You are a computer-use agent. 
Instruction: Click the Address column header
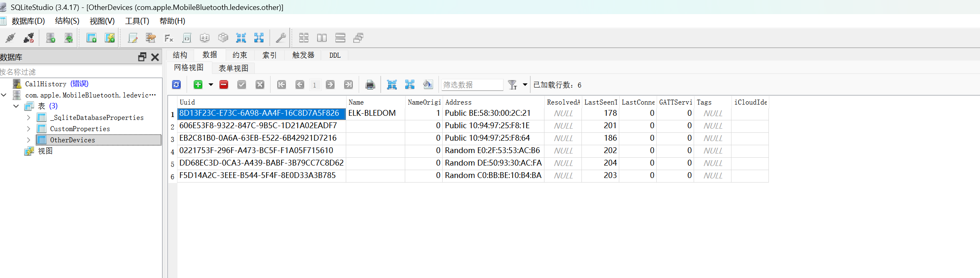coord(493,102)
